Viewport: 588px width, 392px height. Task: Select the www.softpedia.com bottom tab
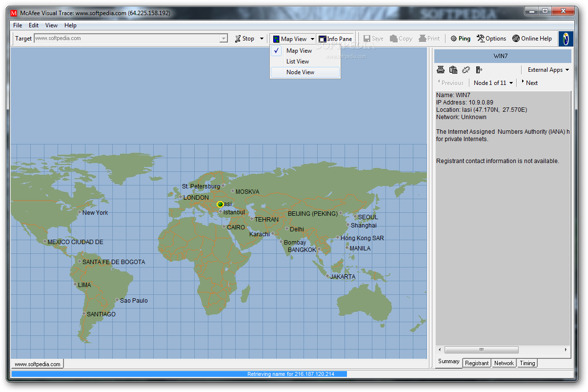point(38,364)
